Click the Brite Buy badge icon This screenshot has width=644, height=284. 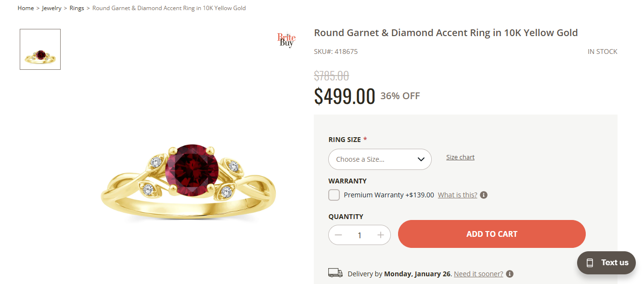point(286,40)
